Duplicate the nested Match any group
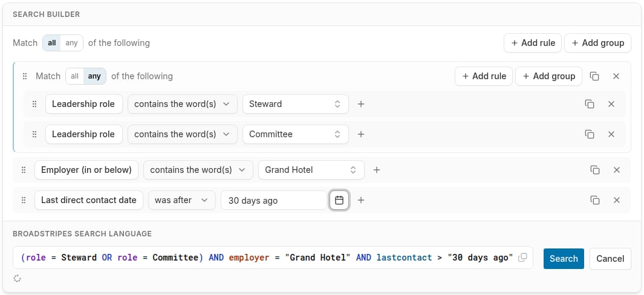 tap(594, 76)
